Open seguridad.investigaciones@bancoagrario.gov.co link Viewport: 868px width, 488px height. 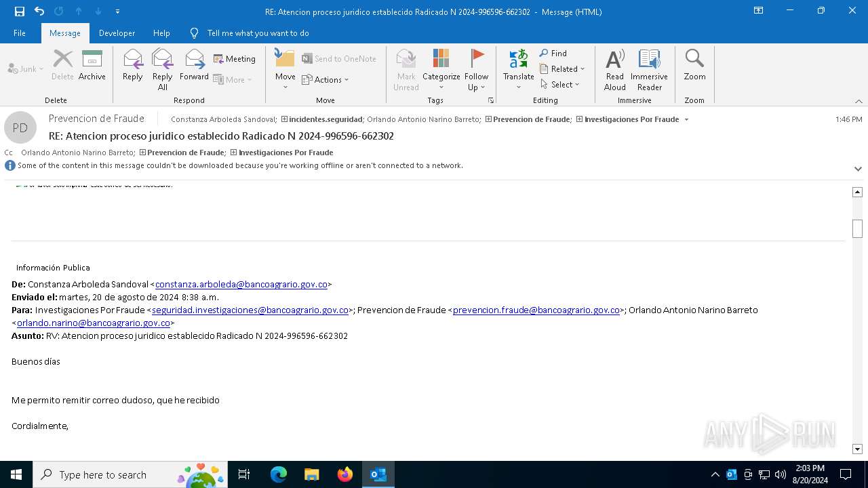coord(250,310)
